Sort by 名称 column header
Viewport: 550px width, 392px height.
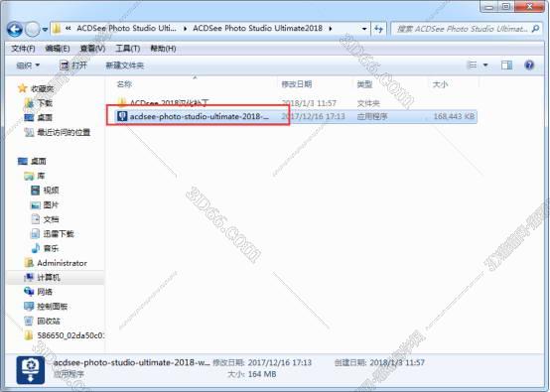(124, 84)
